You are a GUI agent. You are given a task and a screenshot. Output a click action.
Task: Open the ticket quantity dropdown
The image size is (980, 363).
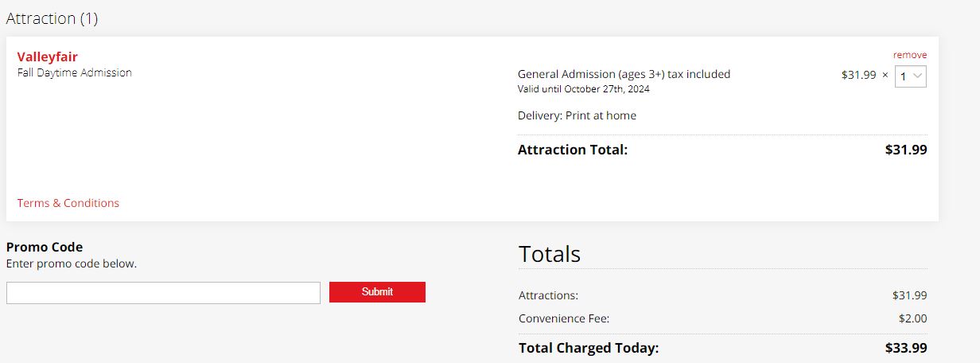tap(911, 76)
